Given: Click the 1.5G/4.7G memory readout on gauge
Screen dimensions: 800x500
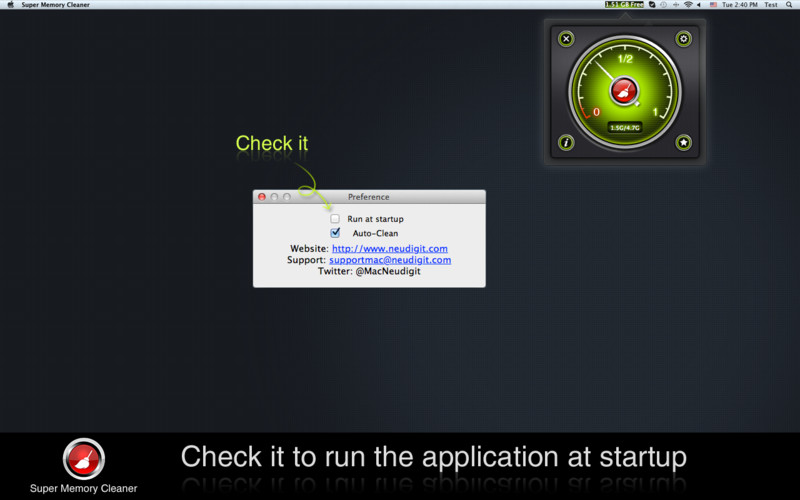Looking at the screenshot, I should (625, 128).
